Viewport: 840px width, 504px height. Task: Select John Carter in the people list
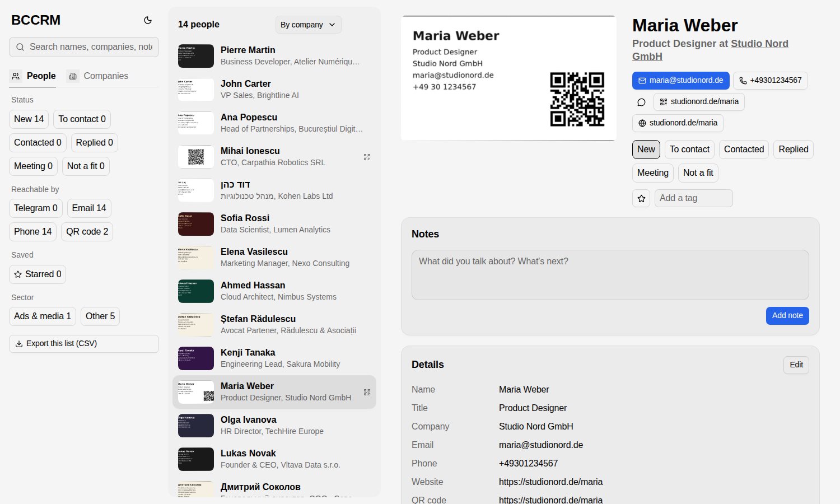274,90
